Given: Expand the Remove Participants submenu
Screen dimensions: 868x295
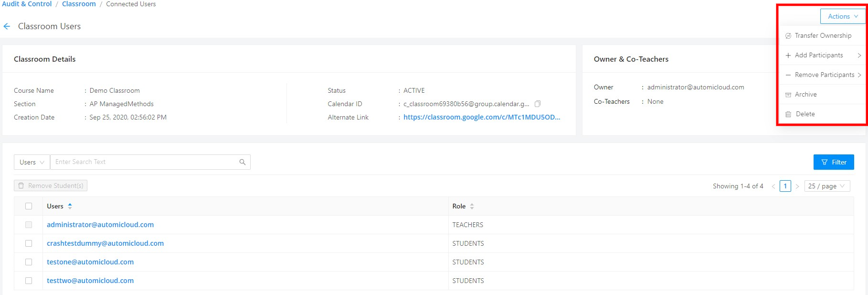Looking at the screenshot, I should pos(823,75).
